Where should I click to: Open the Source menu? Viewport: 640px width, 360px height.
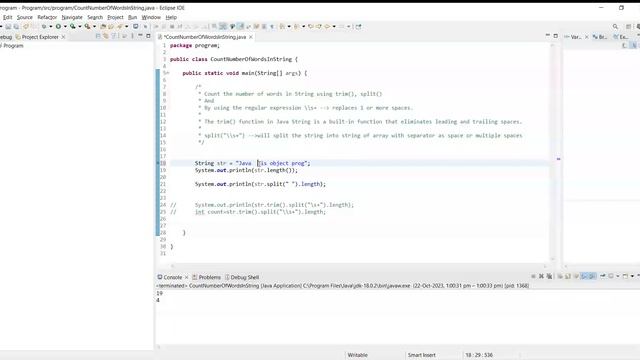(x=24, y=17)
